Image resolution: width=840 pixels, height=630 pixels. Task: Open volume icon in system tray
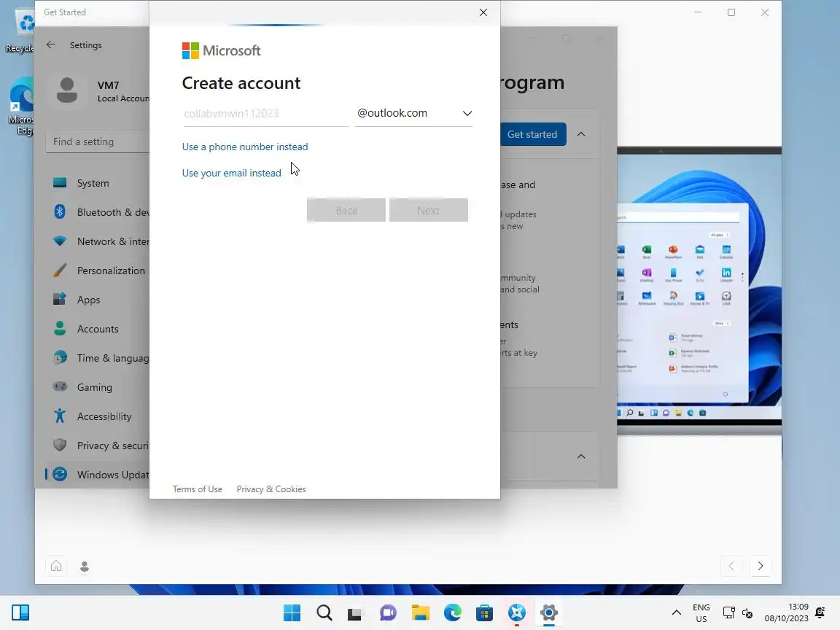click(x=747, y=612)
